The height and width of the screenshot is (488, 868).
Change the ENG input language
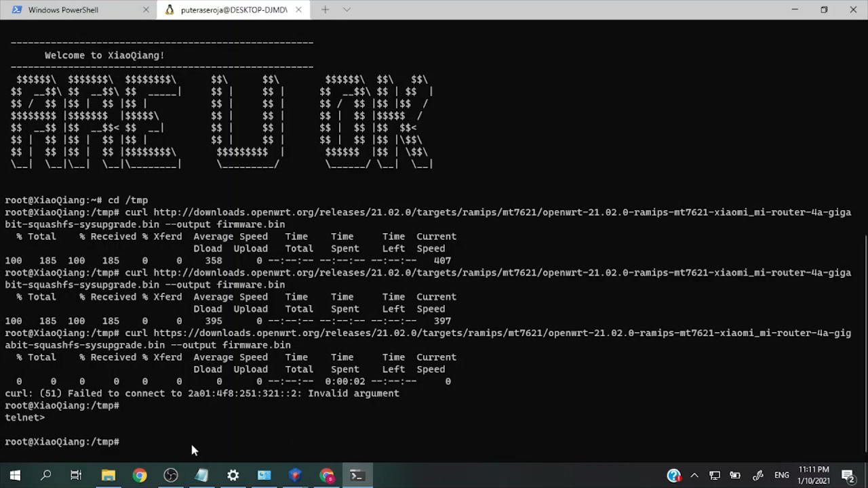(781, 475)
